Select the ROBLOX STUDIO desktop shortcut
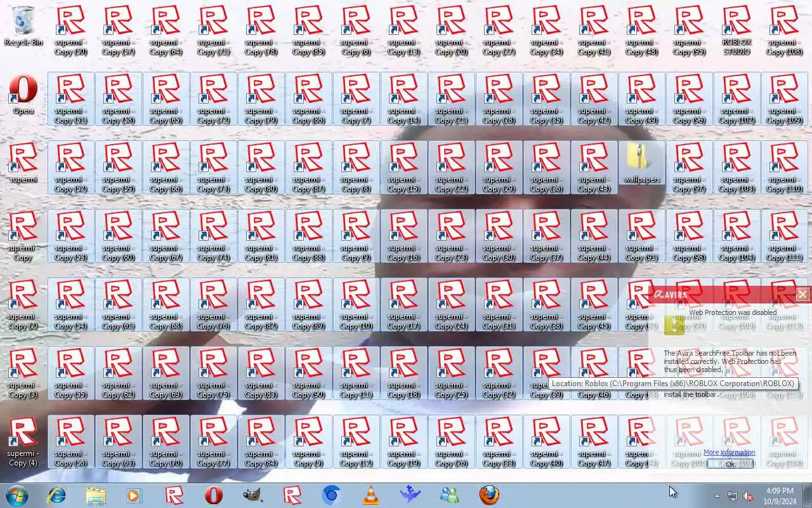This screenshot has height=508, width=812. [x=737, y=30]
